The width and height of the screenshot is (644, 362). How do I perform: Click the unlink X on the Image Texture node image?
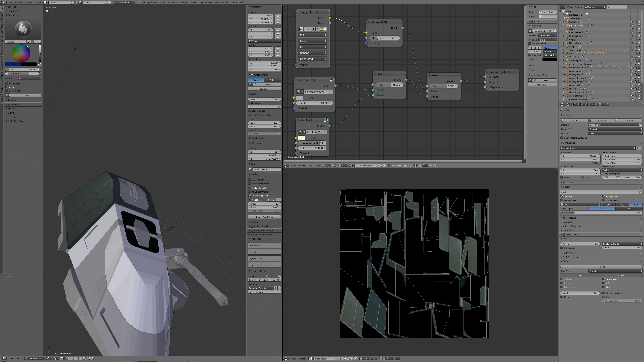pos(325,29)
